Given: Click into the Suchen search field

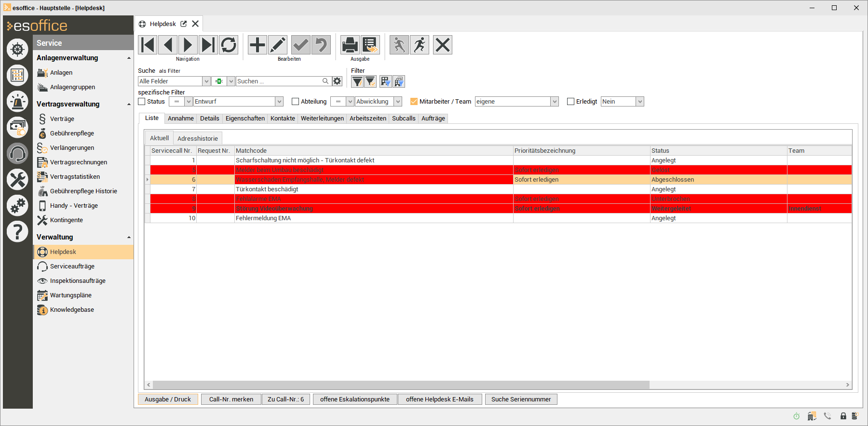Looking at the screenshot, I should tap(278, 81).
